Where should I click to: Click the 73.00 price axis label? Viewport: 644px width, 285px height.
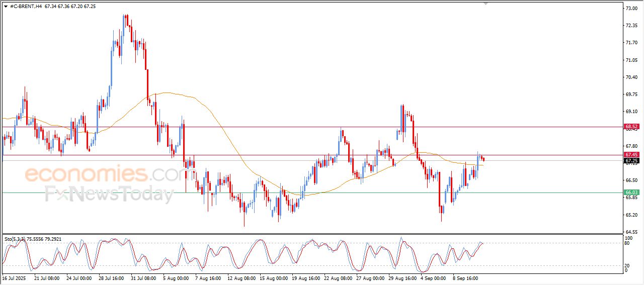point(630,9)
